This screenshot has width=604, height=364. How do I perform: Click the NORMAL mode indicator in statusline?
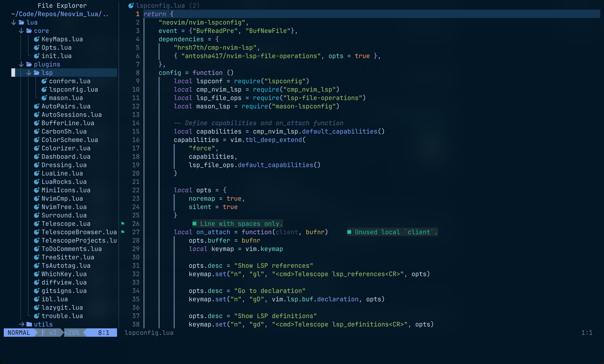pos(19,333)
